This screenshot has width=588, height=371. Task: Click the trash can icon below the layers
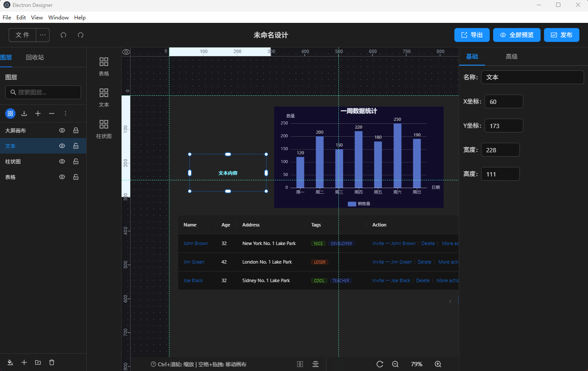[52, 362]
